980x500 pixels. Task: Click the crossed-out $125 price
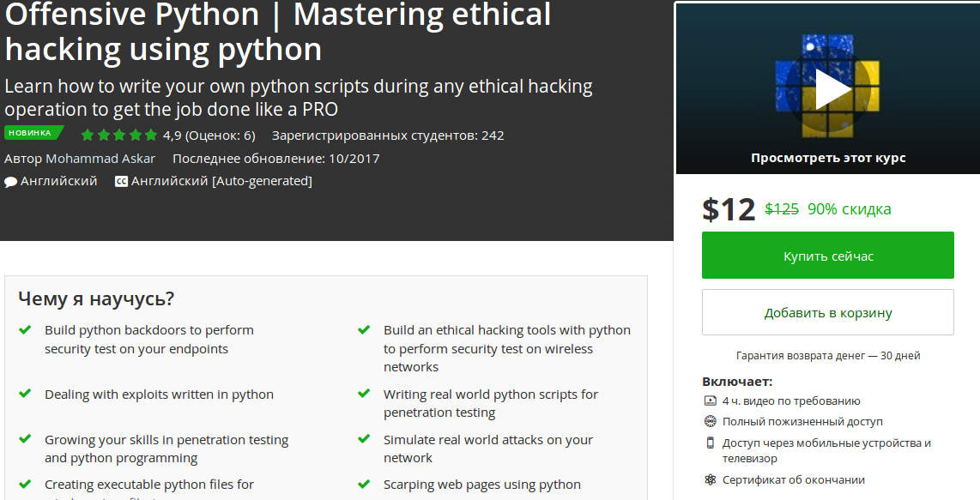pyautogui.click(x=781, y=208)
